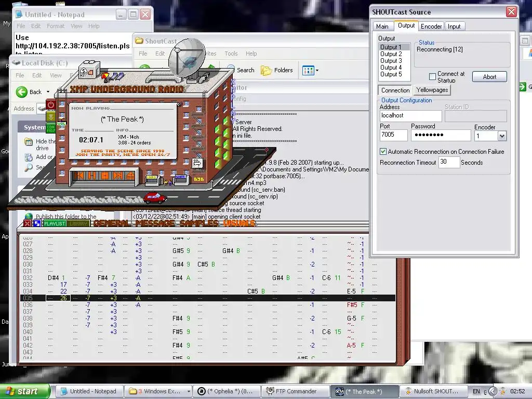Switch to PLAYLIST panel in XMPlay
The height and width of the screenshot is (399, 532).
point(54,223)
